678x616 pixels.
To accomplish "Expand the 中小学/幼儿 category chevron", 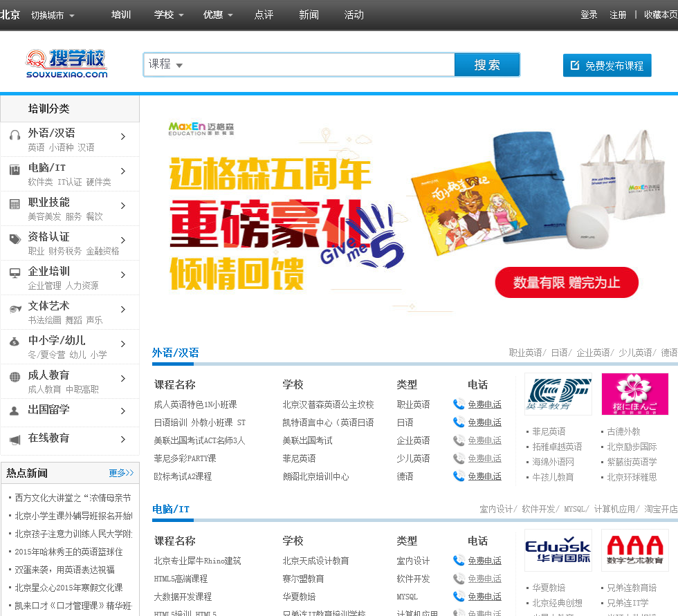I will tap(123, 344).
